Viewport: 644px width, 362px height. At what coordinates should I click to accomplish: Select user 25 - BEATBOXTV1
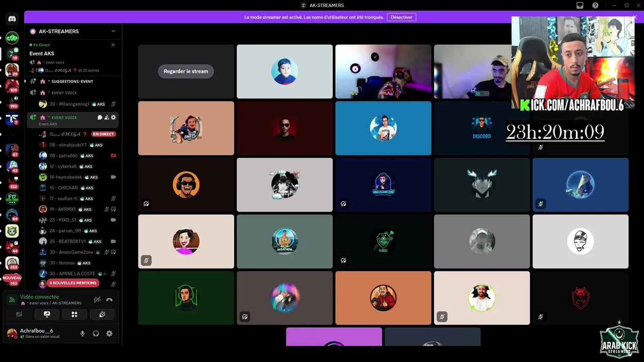click(77, 241)
